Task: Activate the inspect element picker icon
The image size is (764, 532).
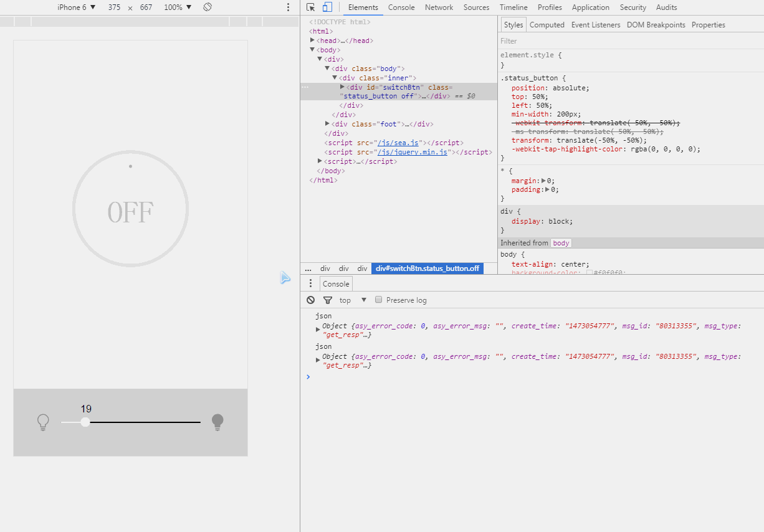Action: click(311, 7)
